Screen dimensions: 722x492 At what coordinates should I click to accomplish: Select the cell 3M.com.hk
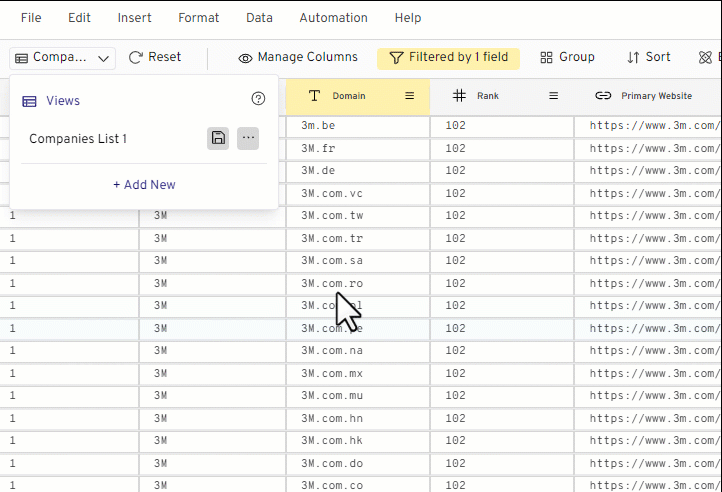358,441
